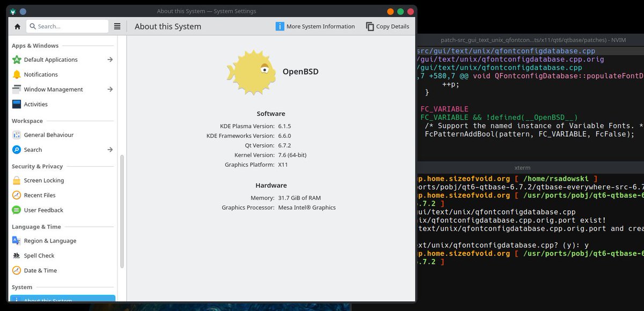
Task: Open the hamburger menu beside the search field
Action: (118, 26)
